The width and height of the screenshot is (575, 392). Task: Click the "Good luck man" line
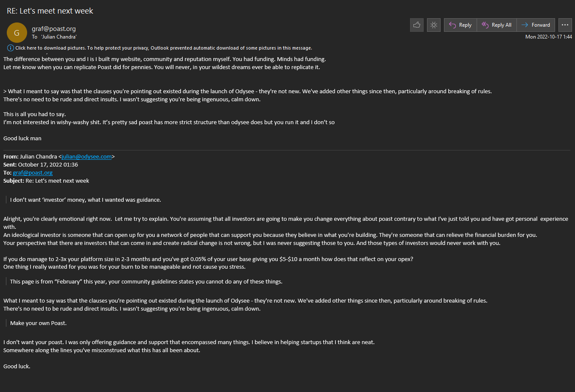22,139
